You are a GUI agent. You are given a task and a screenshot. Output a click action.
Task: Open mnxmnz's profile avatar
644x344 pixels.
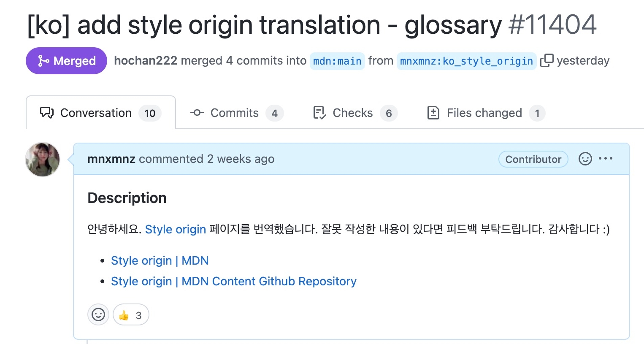point(43,160)
